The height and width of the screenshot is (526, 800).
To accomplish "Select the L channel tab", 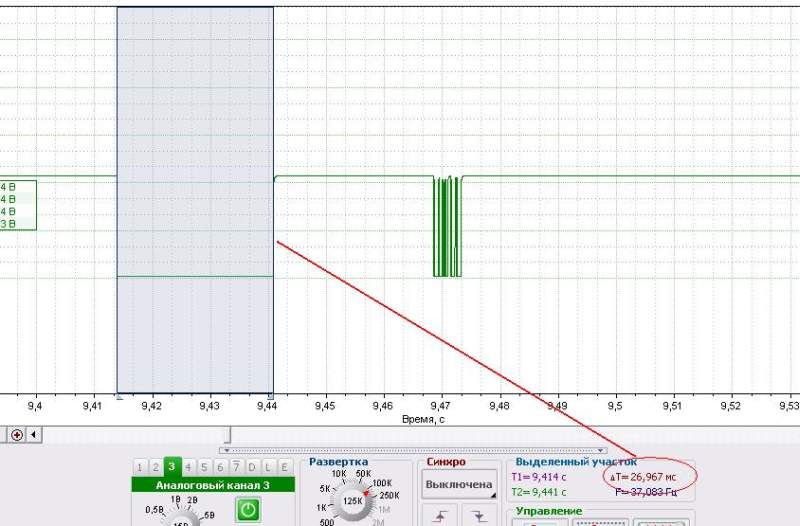I will pyautogui.click(x=268, y=467).
